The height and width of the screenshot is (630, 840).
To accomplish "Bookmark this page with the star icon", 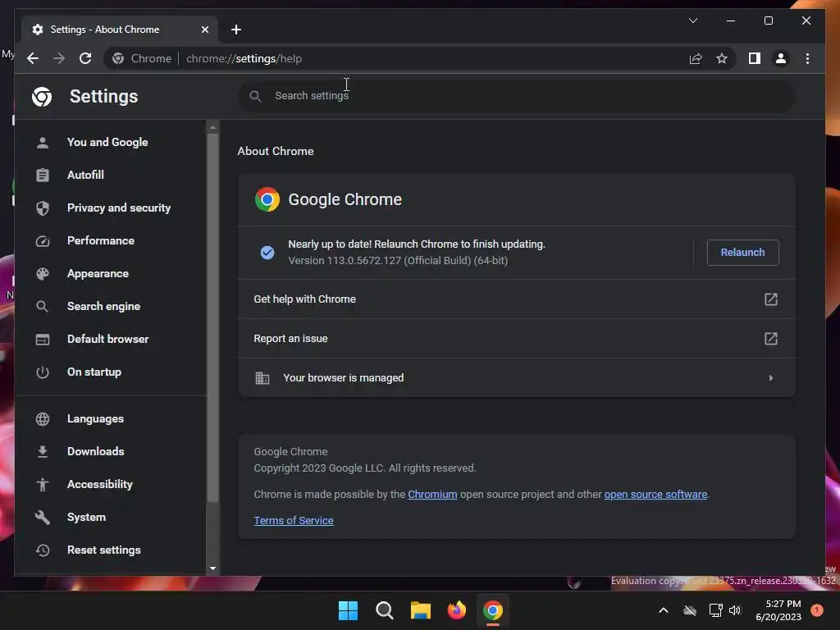I will (x=722, y=58).
